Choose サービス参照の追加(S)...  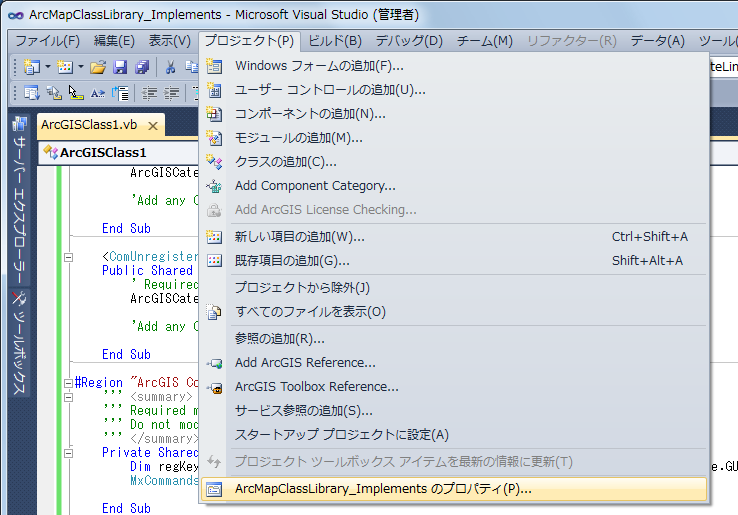point(454,410)
